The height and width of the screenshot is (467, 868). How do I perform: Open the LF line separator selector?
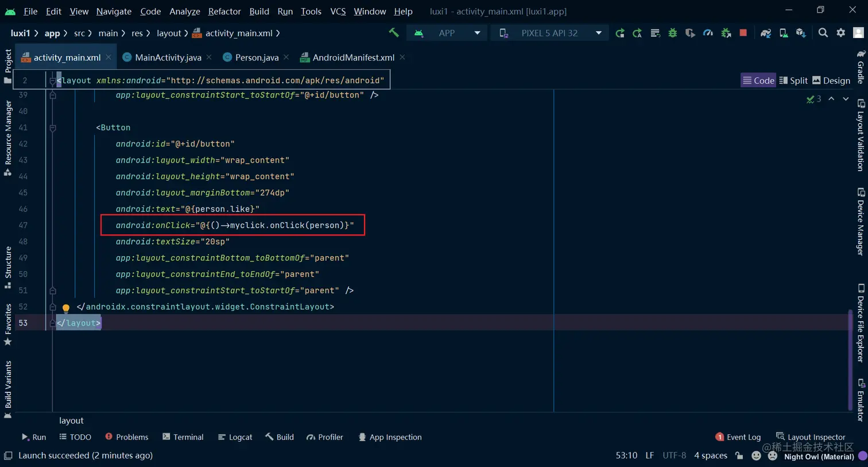(x=649, y=456)
